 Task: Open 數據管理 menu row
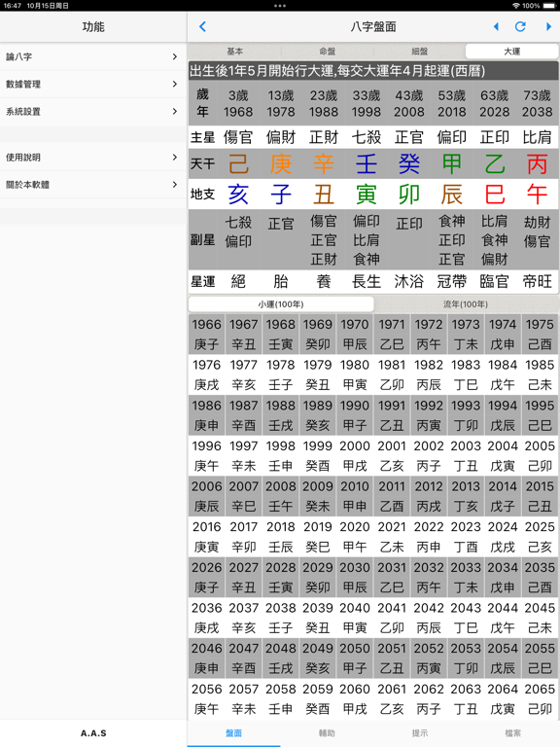93,85
